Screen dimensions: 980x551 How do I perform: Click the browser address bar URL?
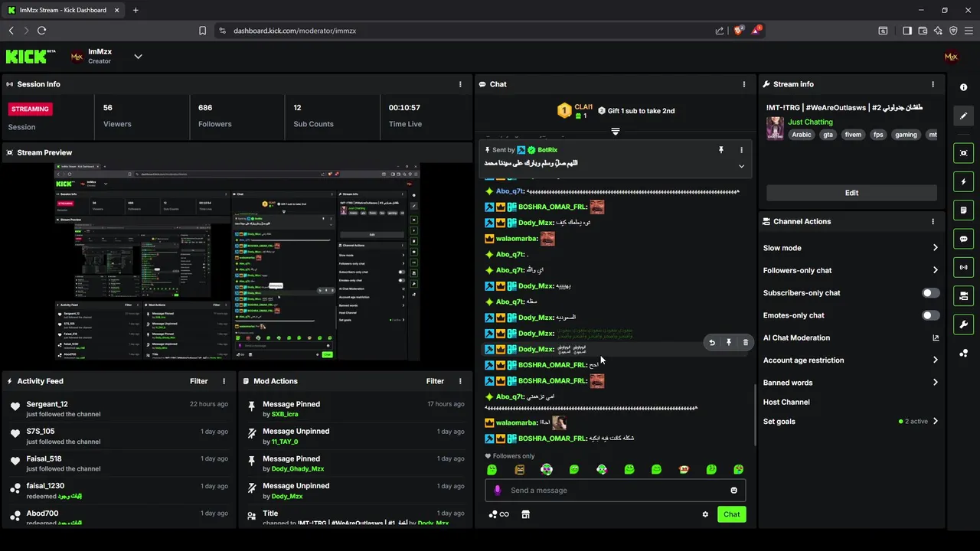295,31
